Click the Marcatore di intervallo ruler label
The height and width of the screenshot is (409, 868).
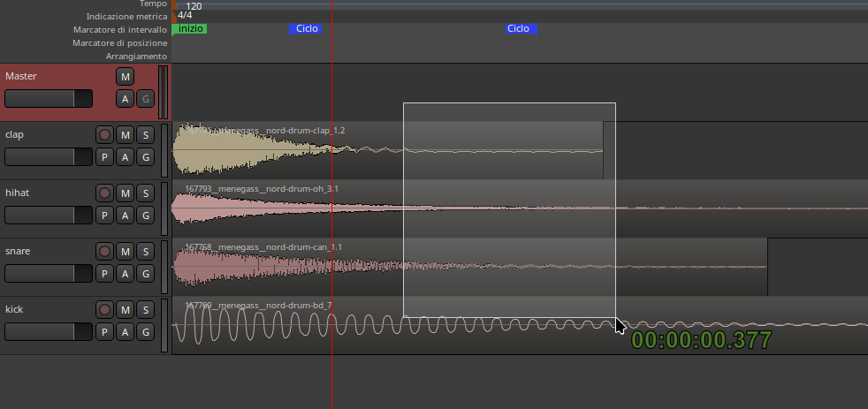(x=120, y=29)
